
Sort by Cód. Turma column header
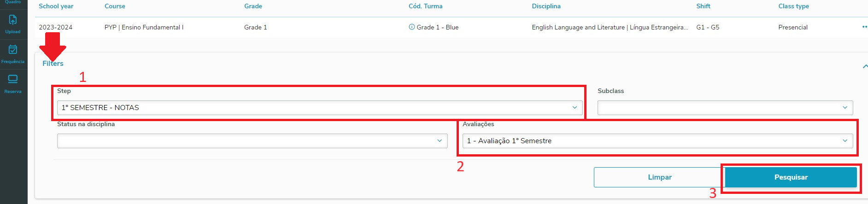tap(425, 6)
